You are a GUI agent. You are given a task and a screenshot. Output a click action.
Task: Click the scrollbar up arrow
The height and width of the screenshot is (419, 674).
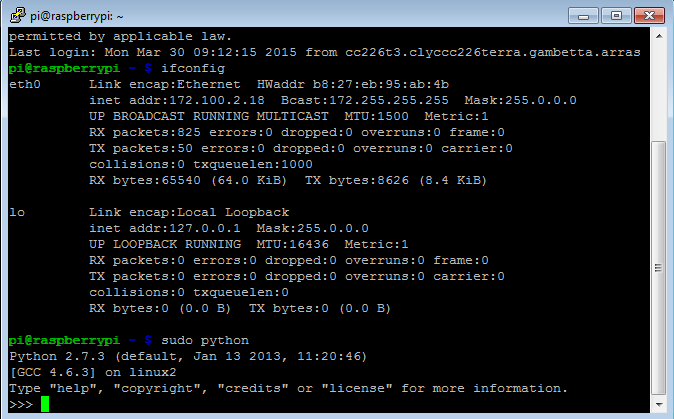(x=659, y=36)
